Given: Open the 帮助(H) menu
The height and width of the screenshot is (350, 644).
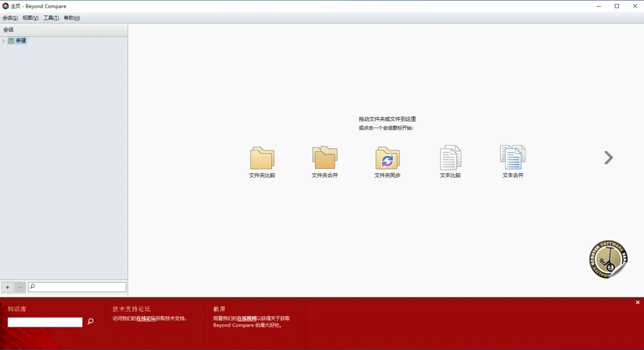Looking at the screenshot, I should 72,18.
